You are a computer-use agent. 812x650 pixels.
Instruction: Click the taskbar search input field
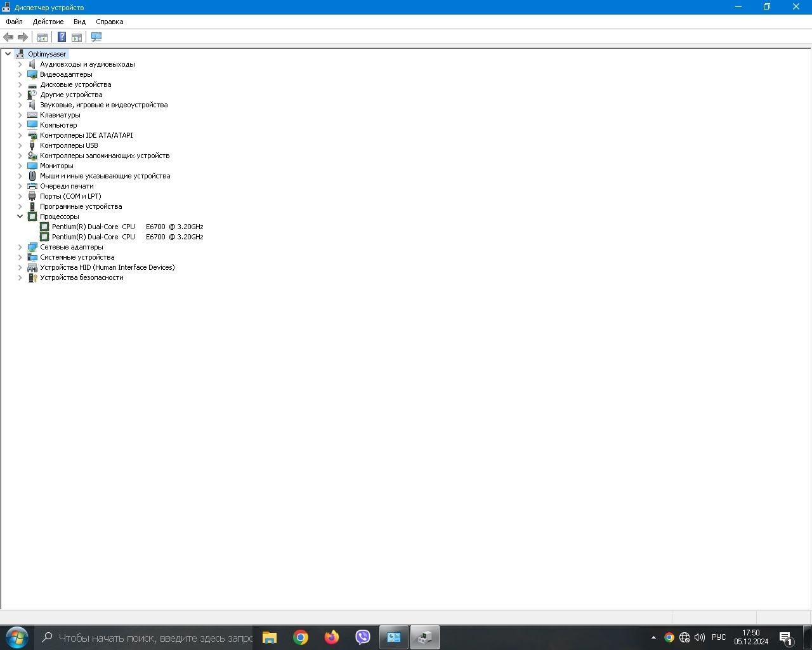point(144,637)
